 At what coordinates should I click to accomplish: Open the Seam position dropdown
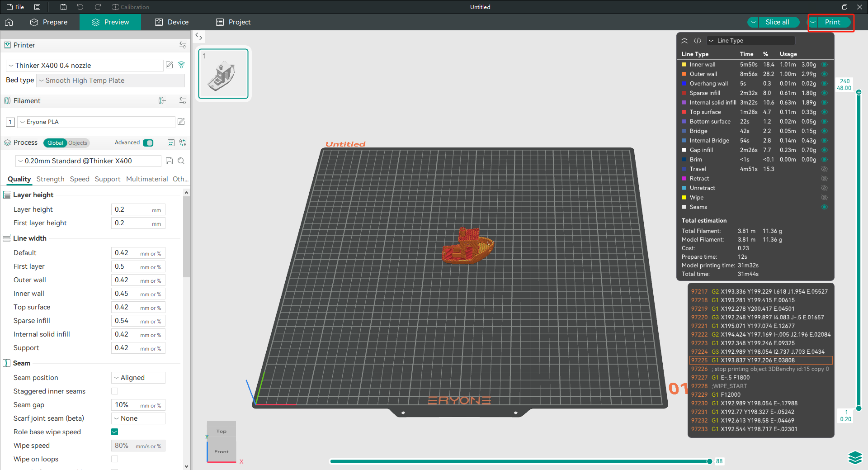138,377
